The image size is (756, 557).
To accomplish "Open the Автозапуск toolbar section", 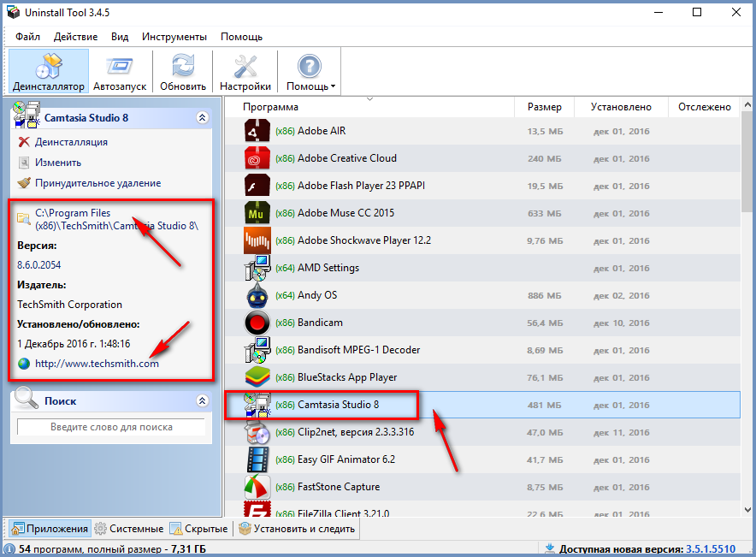I will (120, 71).
